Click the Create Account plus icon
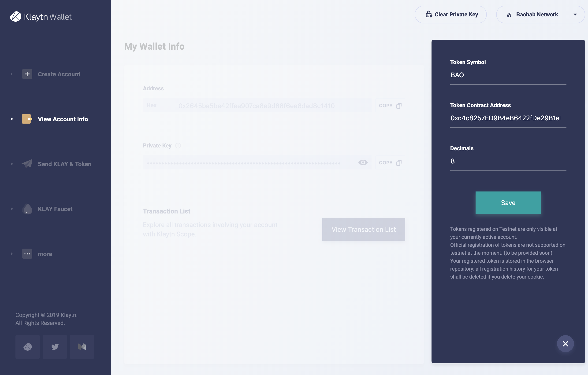This screenshot has width=588, height=375. tap(27, 74)
